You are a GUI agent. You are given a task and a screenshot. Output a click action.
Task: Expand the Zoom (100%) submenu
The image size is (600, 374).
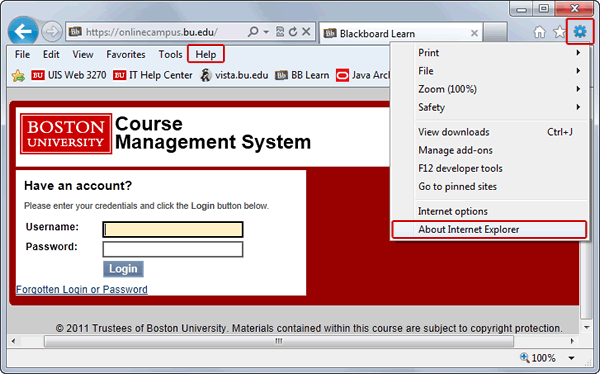point(489,89)
